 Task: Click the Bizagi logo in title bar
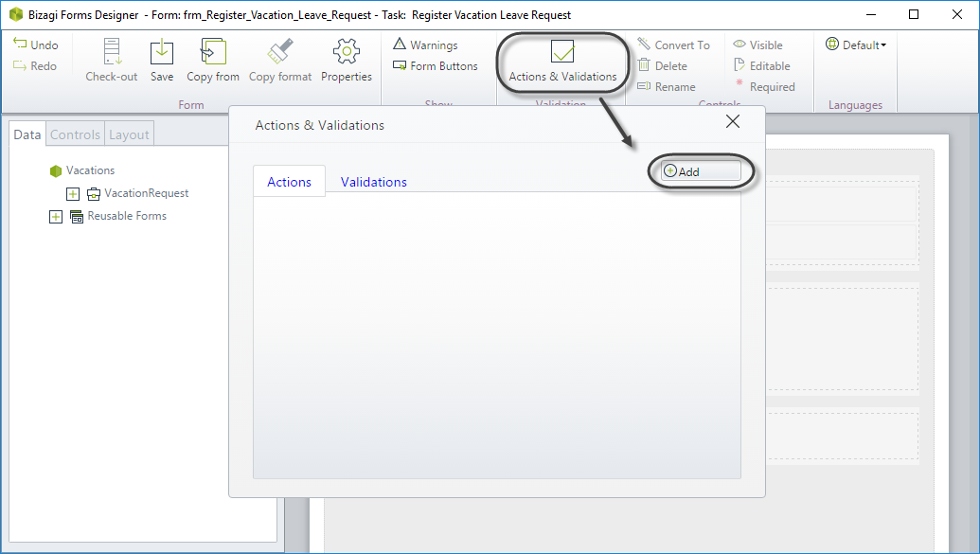[x=16, y=14]
